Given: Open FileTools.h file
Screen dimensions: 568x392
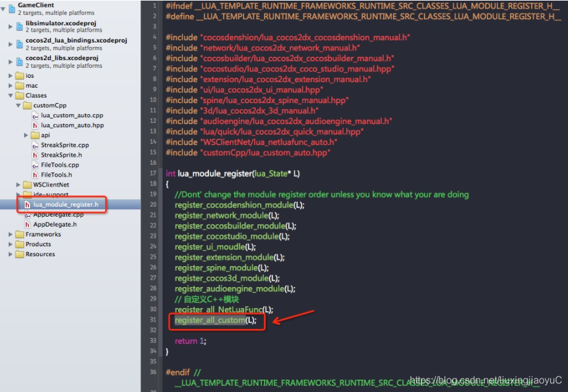Looking at the screenshot, I should pos(56,175).
